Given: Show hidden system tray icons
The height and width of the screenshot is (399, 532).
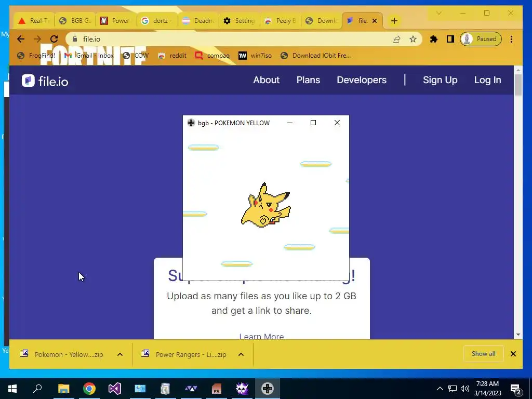Looking at the screenshot, I should (440, 389).
